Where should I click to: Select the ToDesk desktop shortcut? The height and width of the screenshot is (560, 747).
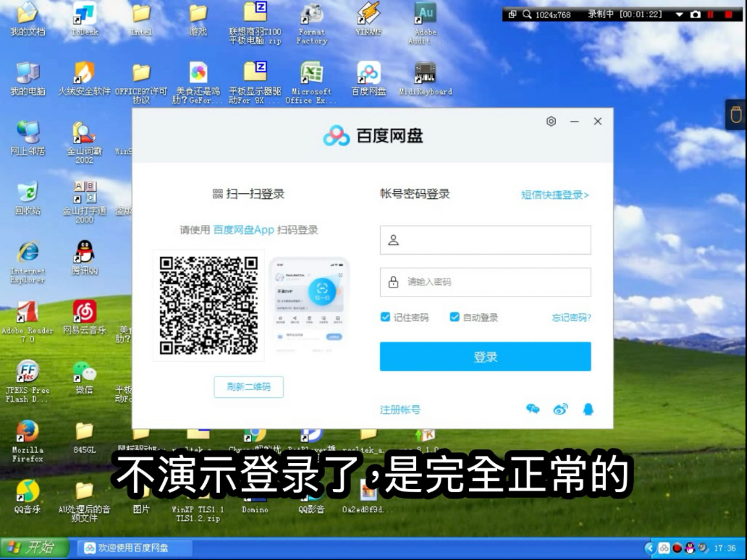[84, 20]
